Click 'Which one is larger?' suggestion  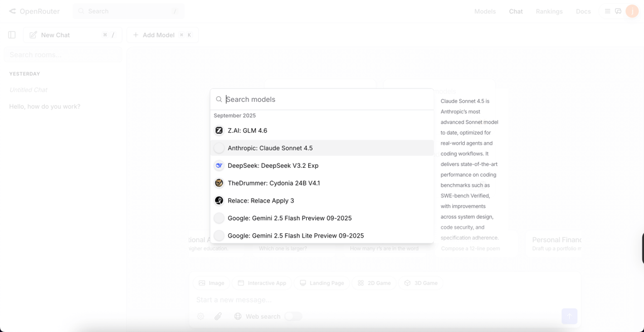(282, 248)
